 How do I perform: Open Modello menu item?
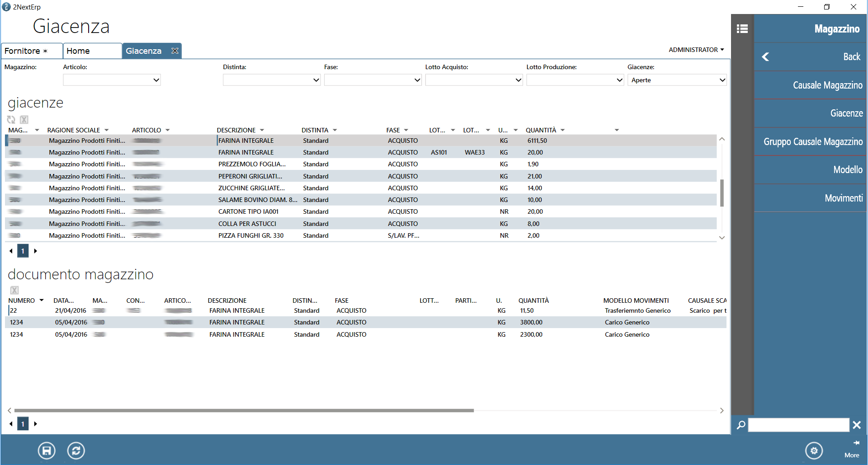[810, 170]
